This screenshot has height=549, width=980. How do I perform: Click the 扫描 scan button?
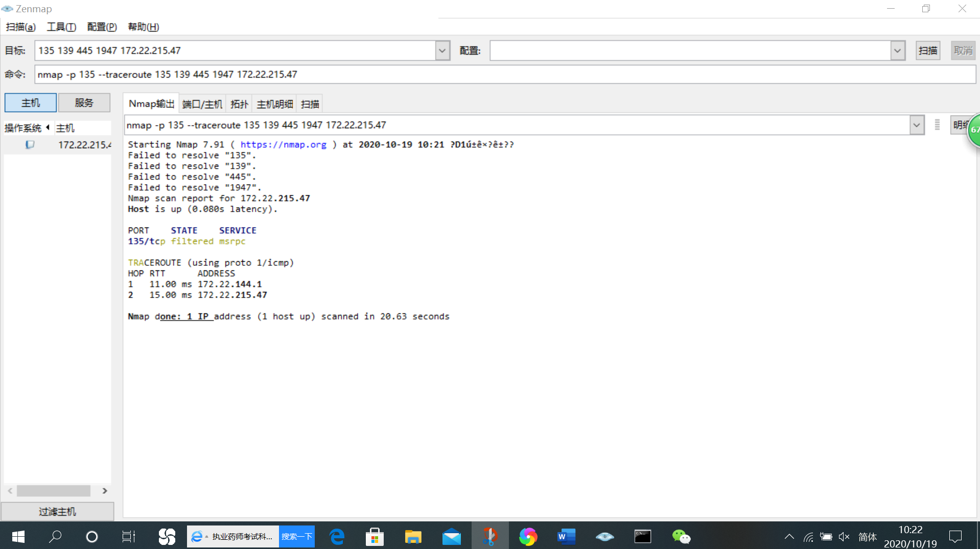coord(928,51)
